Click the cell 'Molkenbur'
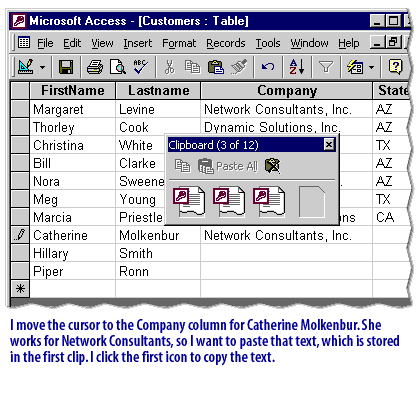The height and width of the screenshot is (420, 420). tap(158, 235)
